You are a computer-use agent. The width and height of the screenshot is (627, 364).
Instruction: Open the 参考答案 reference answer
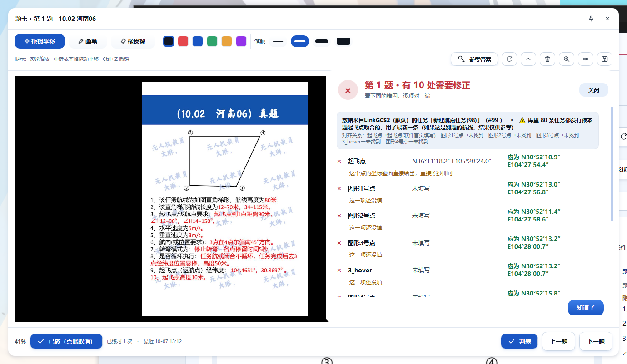(x=474, y=59)
